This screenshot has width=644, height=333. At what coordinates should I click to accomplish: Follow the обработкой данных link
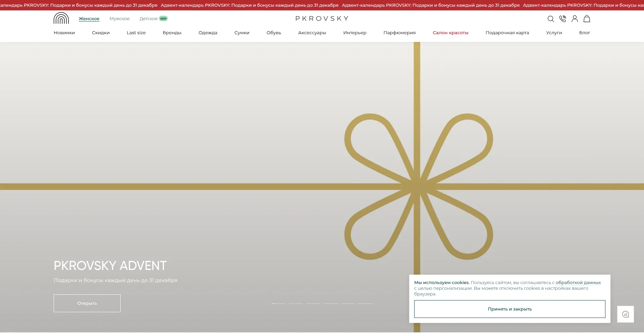[578, 283]
